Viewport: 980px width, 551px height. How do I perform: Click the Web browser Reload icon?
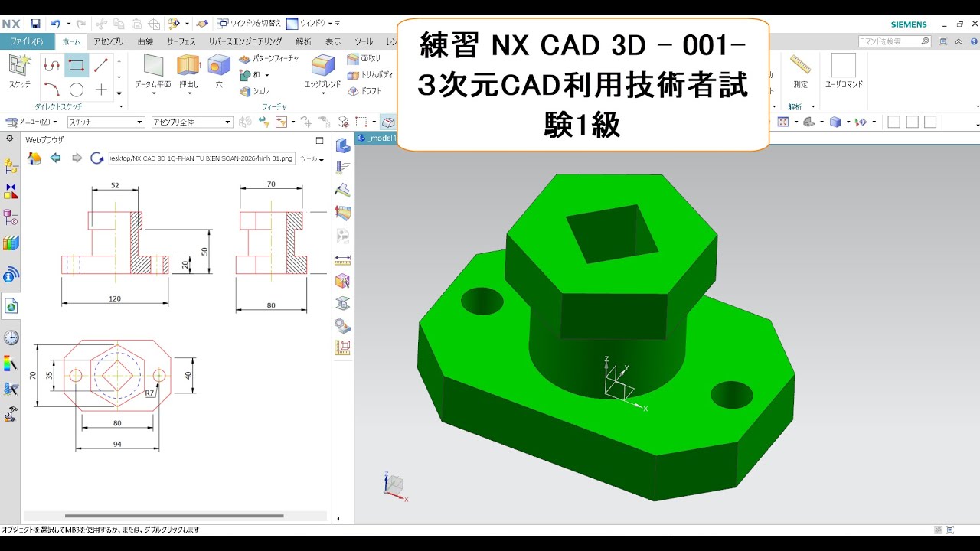97,158
